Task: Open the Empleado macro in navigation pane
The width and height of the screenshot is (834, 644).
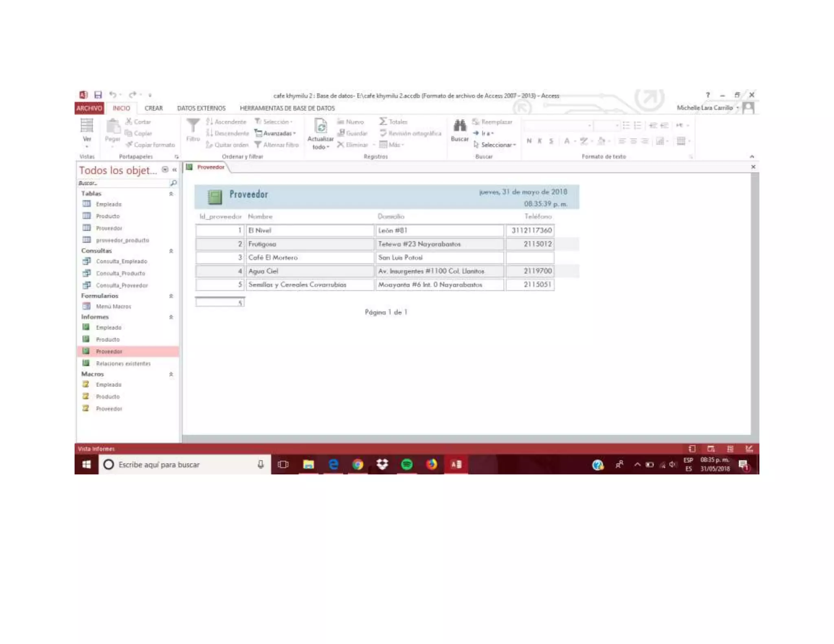Action: click(x=108, y=385)
